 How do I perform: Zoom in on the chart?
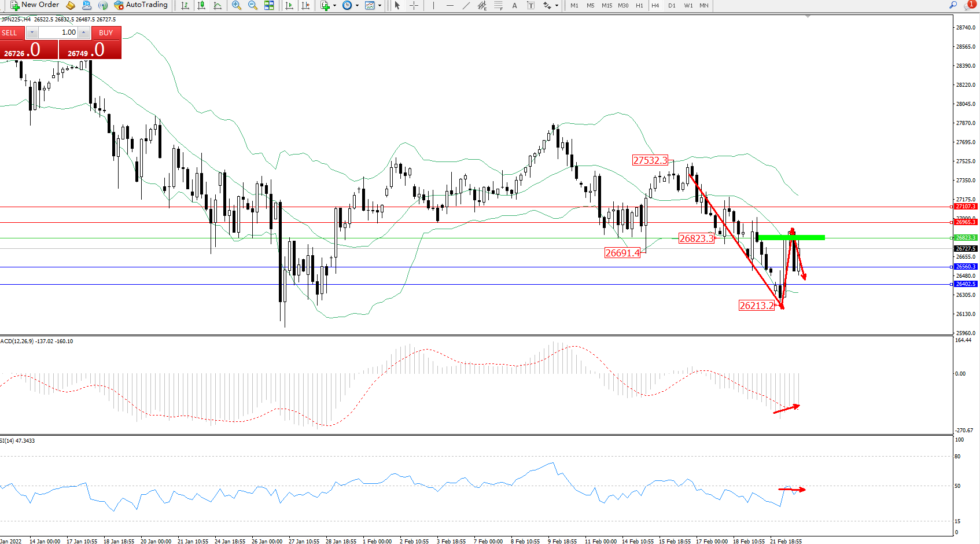237,5
